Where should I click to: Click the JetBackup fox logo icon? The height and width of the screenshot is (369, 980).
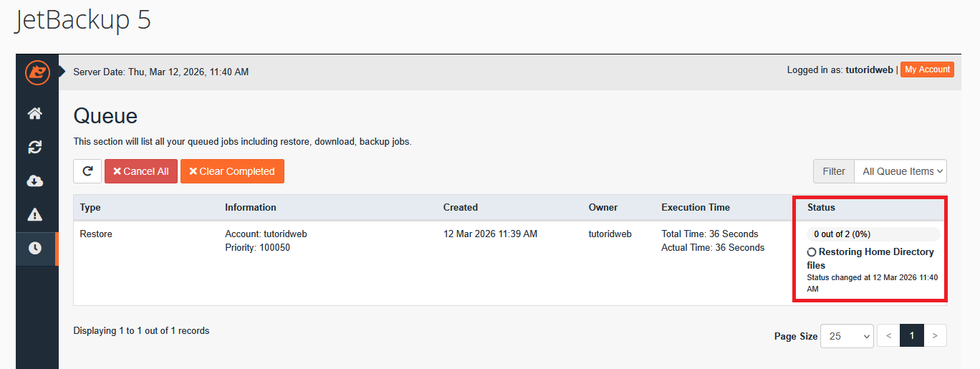[x=37, y=72]
